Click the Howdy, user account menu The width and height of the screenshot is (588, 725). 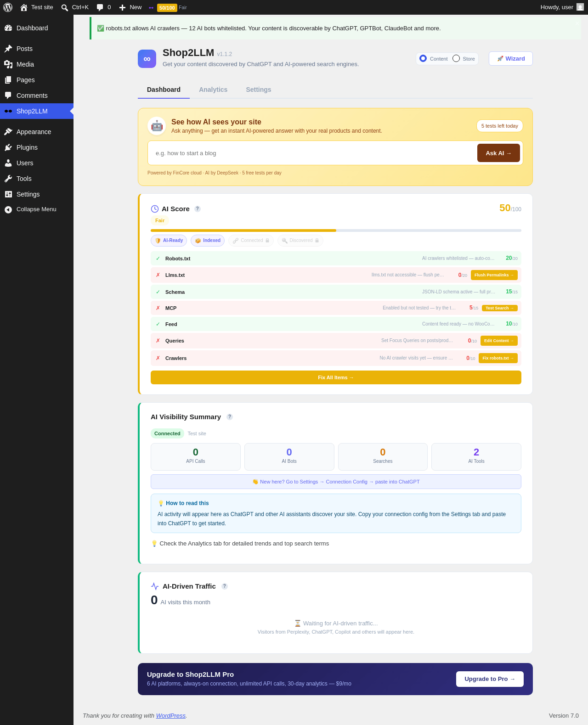coord(562,7)
